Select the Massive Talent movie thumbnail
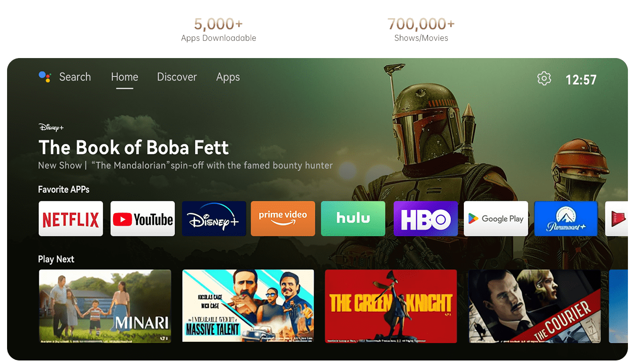 coord(248,306)
